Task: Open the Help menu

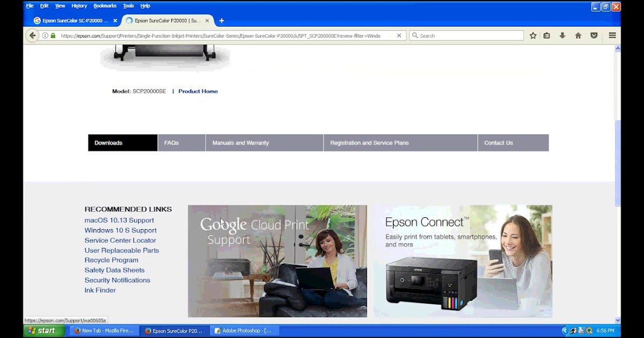Action: 145,6
